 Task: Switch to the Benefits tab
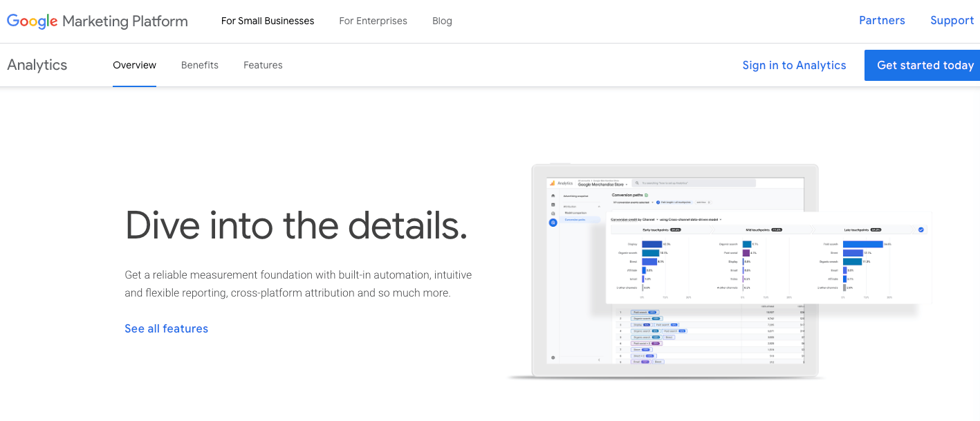[200, 65]
